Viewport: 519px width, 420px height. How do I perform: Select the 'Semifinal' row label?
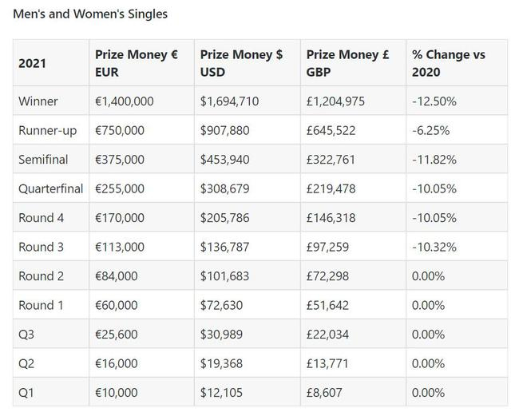(x=43, y=160)
